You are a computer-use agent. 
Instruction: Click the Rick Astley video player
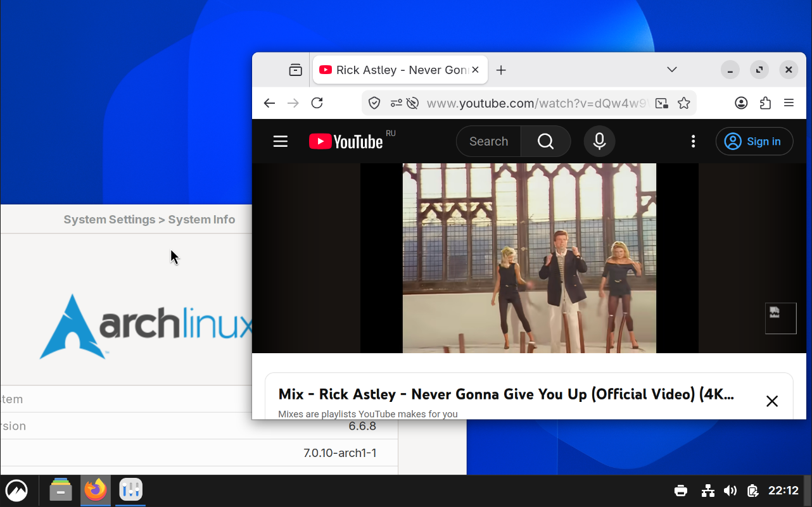pyautogui.click(x=530, y=258)
